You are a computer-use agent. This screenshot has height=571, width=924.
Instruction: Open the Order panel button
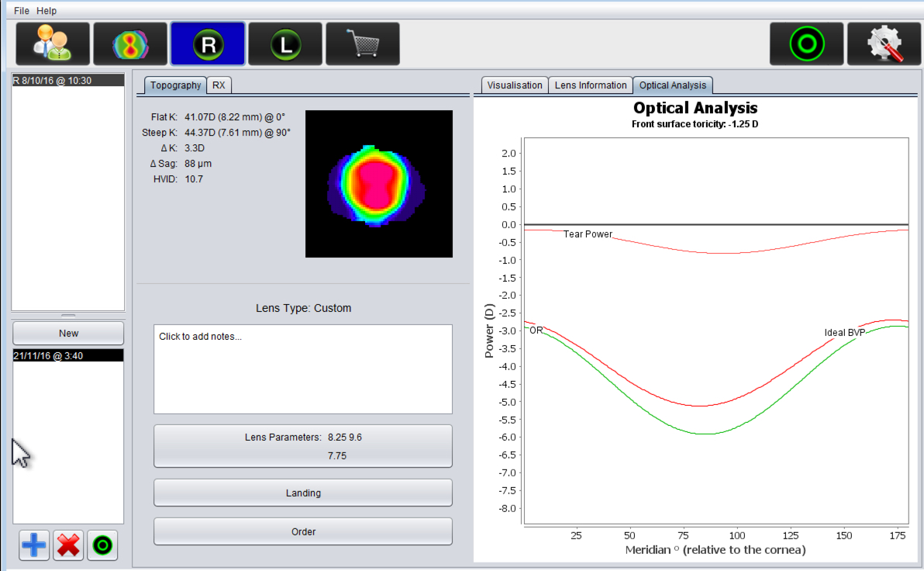coord(303,531)
